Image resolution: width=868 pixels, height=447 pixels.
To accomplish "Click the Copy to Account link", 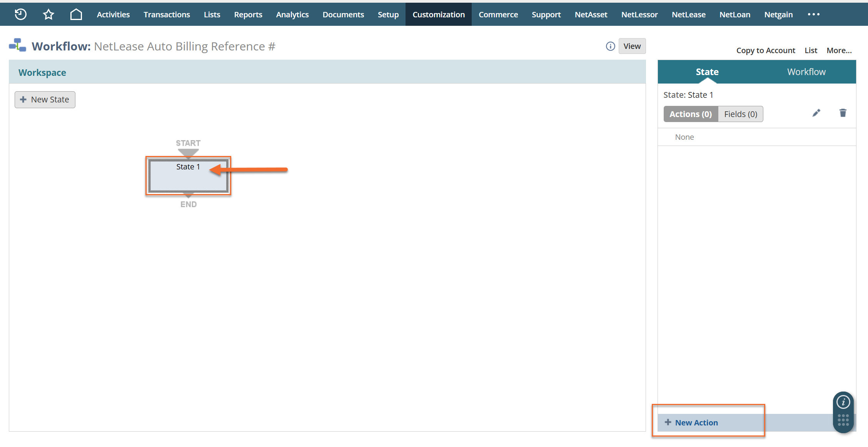I will click(765, 50).
